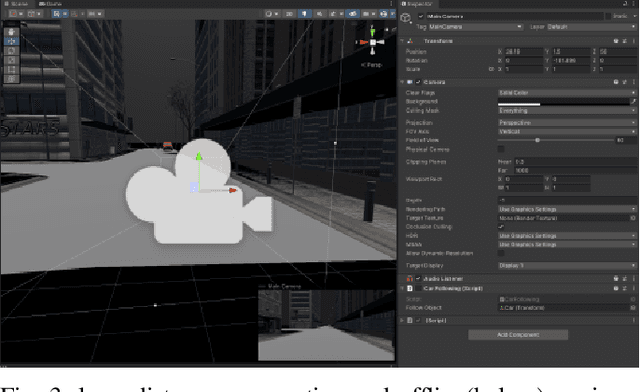Toggle the Persp projection label under gizmo
The image size is (640, 392).
(371, 65)
